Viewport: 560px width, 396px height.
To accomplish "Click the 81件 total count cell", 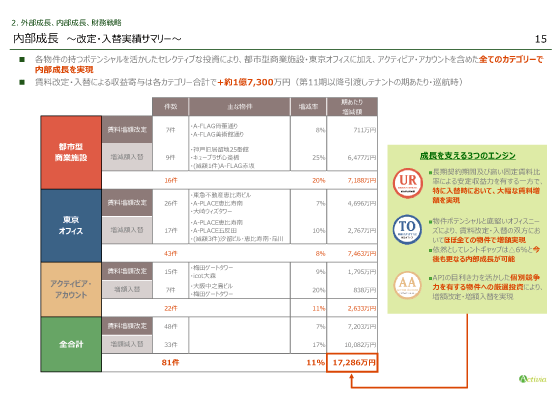I will (170, 362).
